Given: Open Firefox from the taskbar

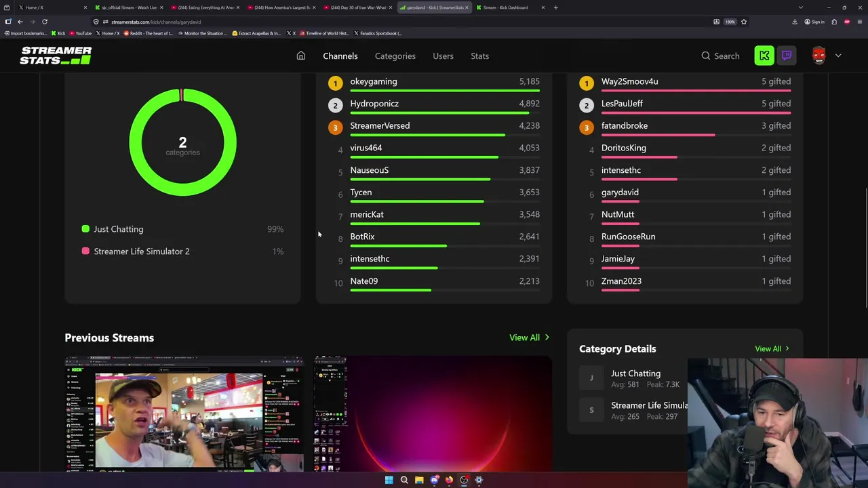Looking at the screenshot, I should point(449,480).
